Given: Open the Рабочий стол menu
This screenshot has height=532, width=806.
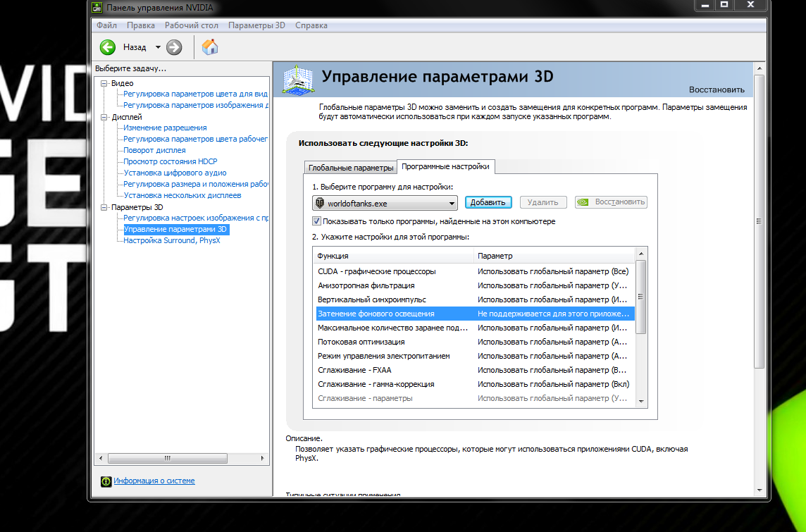Looking at the screenshot, I should (191, 25).
